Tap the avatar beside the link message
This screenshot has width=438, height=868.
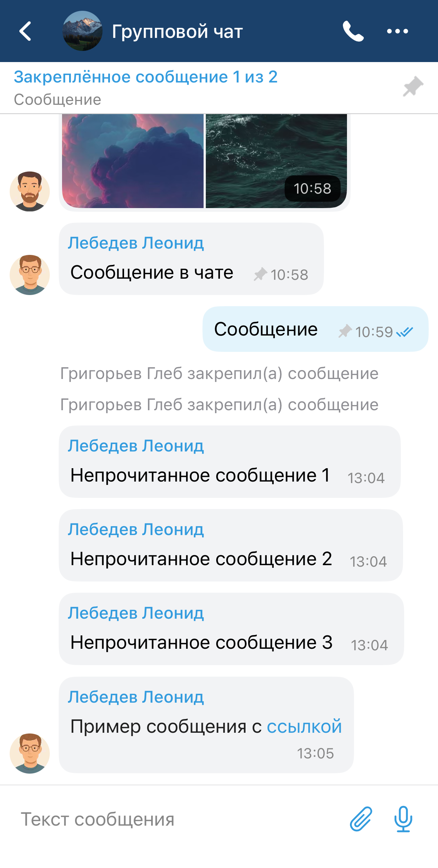[x=30, y=753]
